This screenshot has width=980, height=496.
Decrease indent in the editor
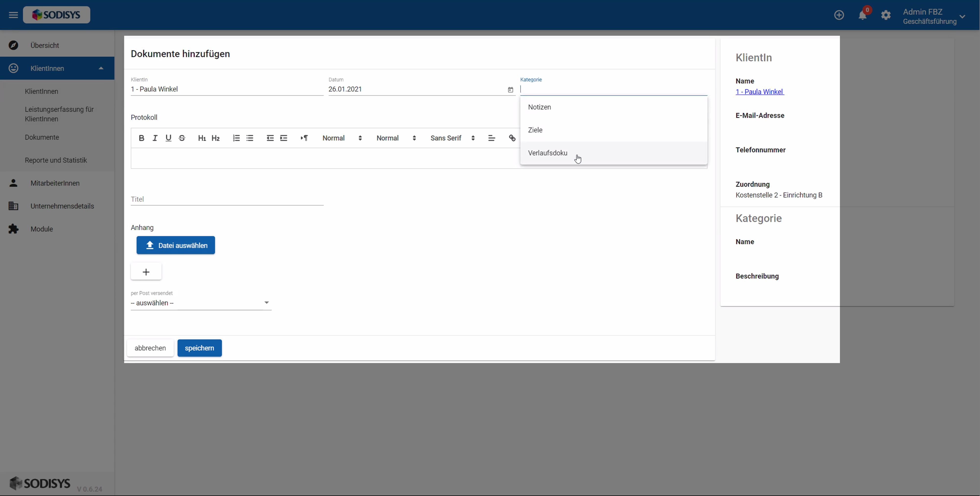point(270,138)
